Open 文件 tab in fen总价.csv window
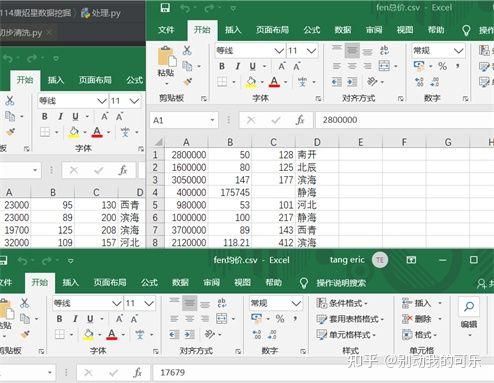Image resolution: width=494 pixels, height=383 pixels. pos(166,30)
